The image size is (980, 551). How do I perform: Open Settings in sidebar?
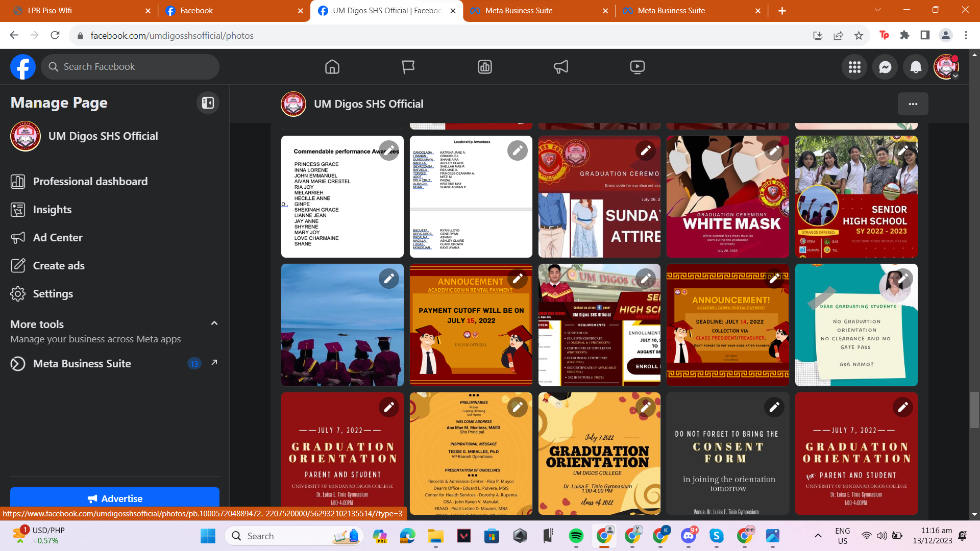(115, 294)
